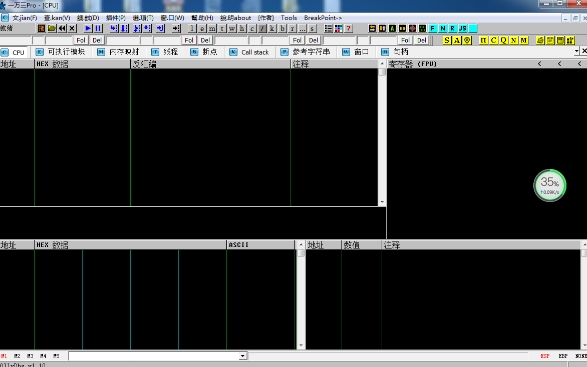Image resolution: width=587 pixels, height=367 pixels.
Task: Click the first Del button
Action: click(x=97, y=40)
